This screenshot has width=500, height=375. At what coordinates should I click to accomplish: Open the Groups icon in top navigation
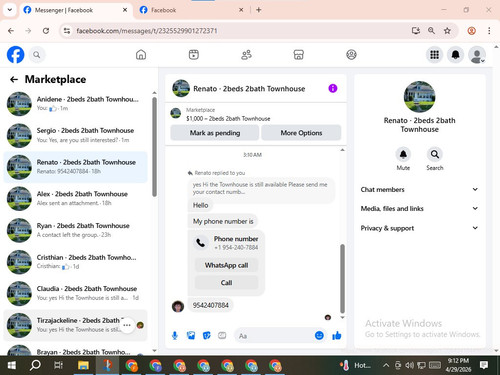351,55
